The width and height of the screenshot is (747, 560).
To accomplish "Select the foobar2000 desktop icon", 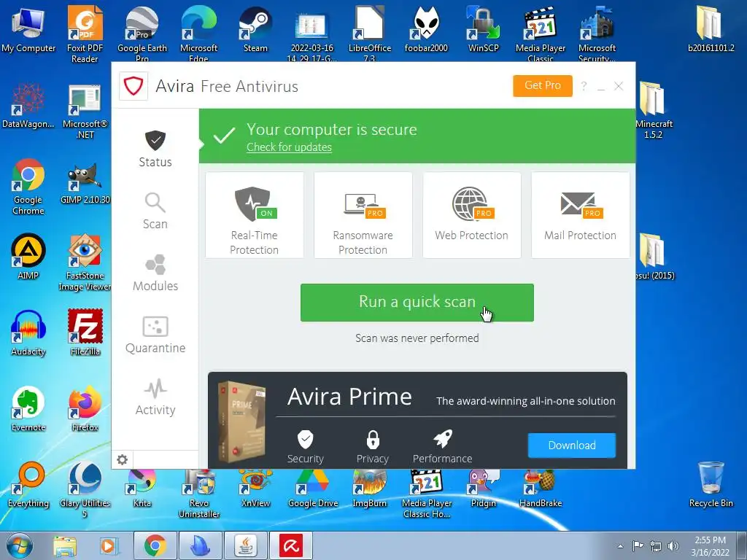I will (x=426, y=29).
